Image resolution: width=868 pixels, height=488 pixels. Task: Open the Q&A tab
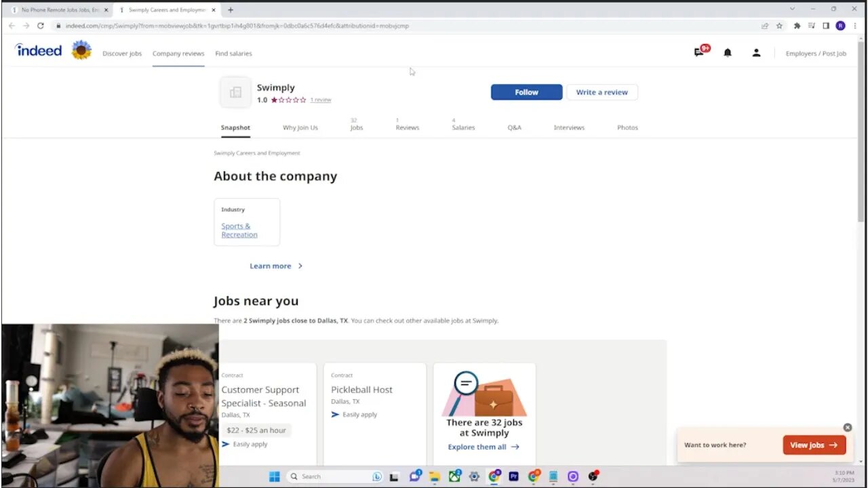(x=515, y=127)
